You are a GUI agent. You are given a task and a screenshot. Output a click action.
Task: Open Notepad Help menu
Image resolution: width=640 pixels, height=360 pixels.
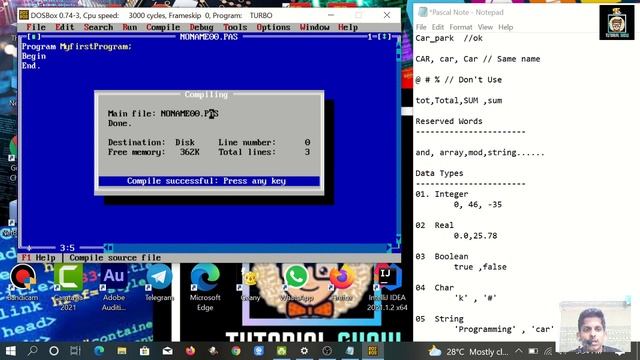pos(505,27)
